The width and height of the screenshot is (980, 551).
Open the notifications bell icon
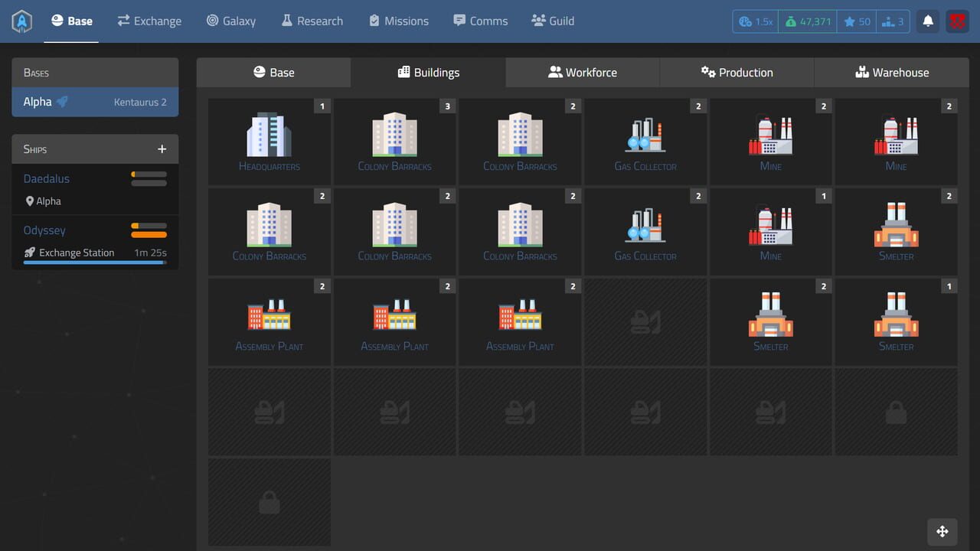tap(927, 21)
